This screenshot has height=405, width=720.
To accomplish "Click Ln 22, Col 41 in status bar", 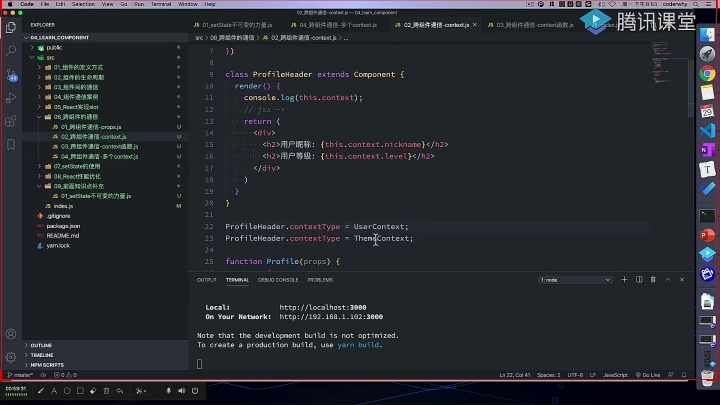I will (514, 375).
